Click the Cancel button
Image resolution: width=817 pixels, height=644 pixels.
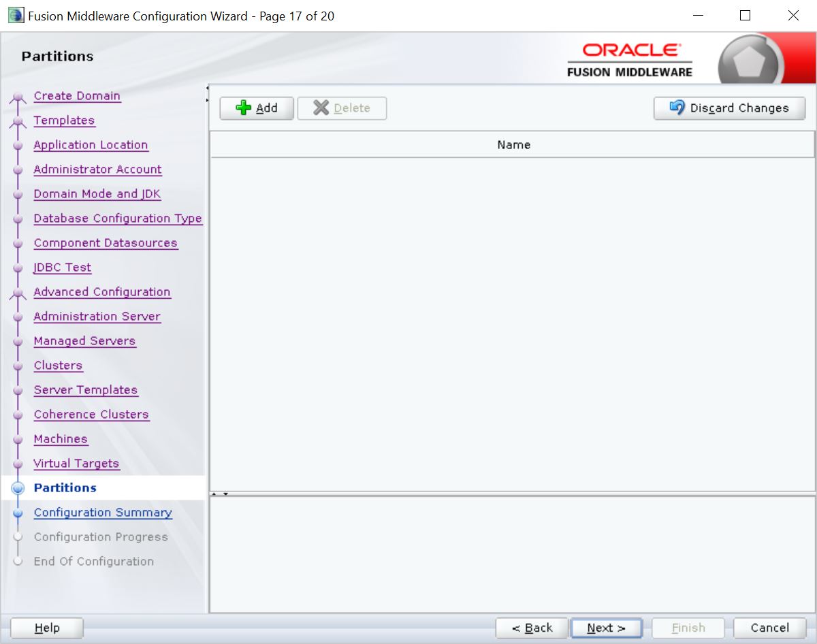pos(769,628)
